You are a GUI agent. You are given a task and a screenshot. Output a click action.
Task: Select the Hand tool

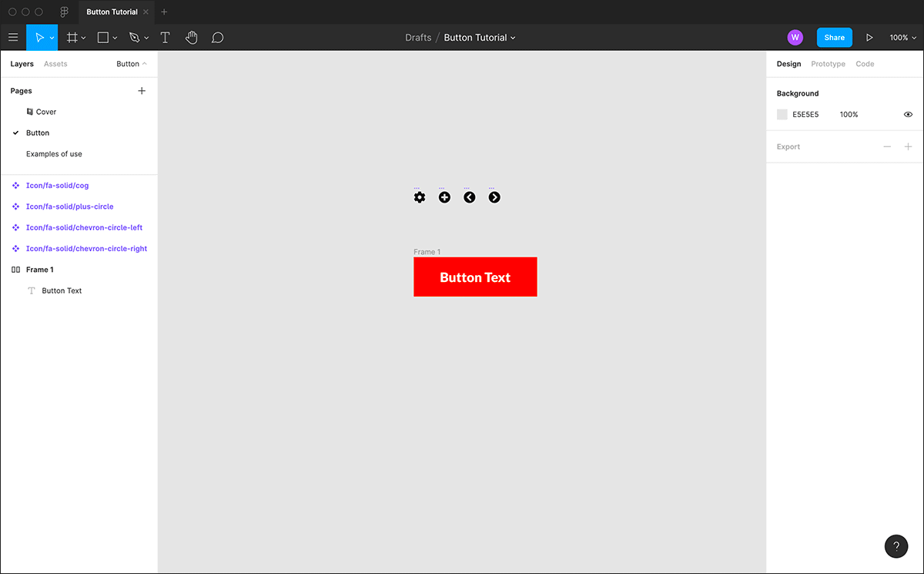pos(191,37)
